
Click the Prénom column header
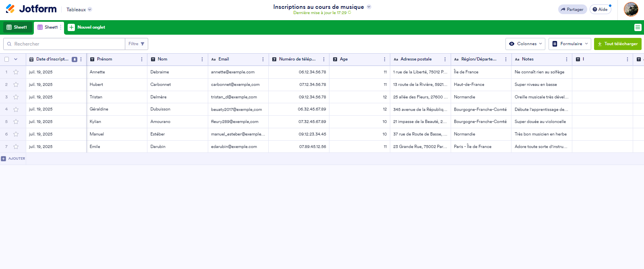click(117, 59)
